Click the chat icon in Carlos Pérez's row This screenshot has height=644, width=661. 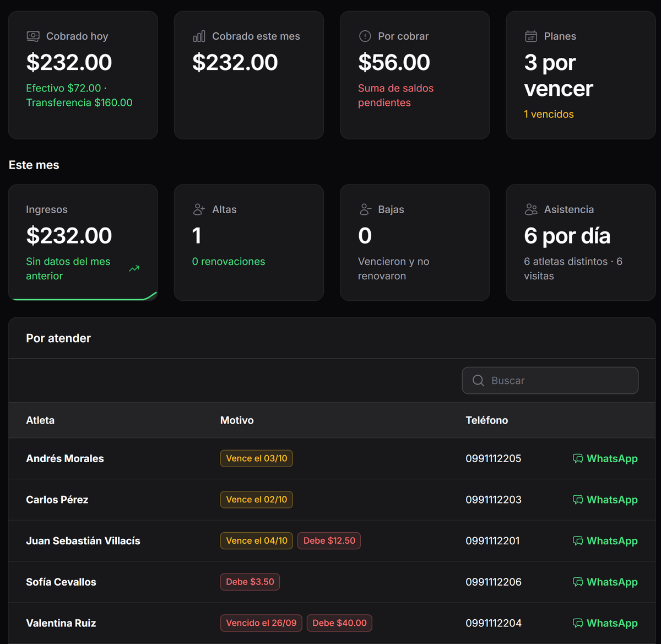pyautogui.click(x=578, y=500)
